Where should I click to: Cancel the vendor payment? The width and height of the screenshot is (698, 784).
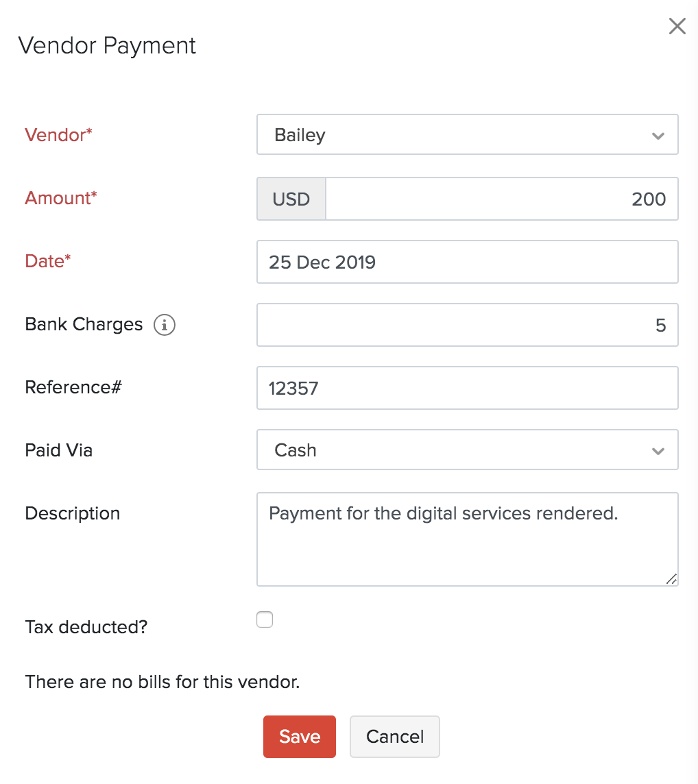tap(394, 736)
